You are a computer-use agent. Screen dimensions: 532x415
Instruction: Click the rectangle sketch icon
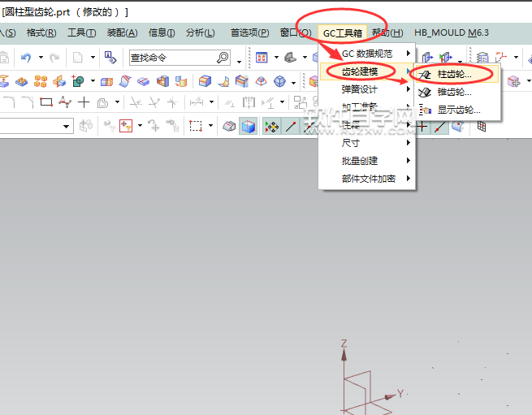click(x=46, y=102)
